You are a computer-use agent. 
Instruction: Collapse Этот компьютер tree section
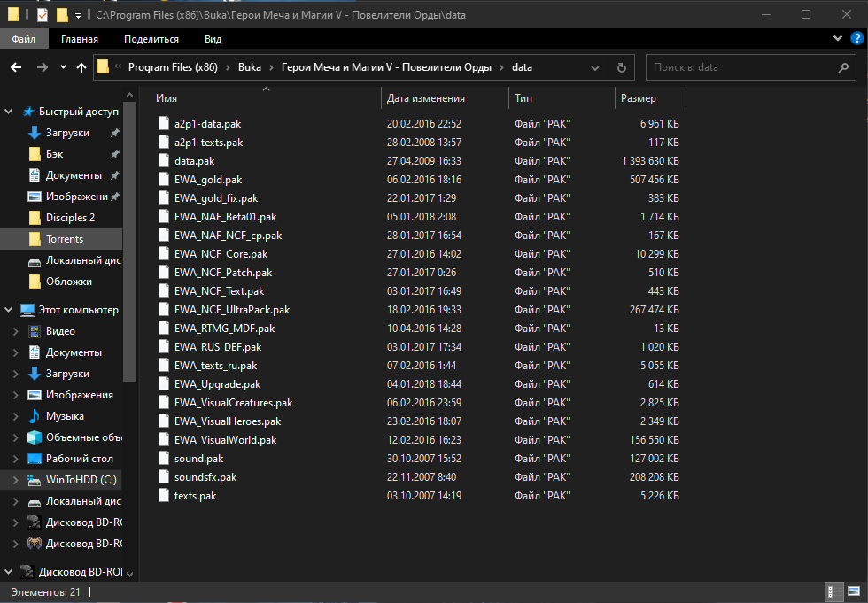[x=8, y=310]
